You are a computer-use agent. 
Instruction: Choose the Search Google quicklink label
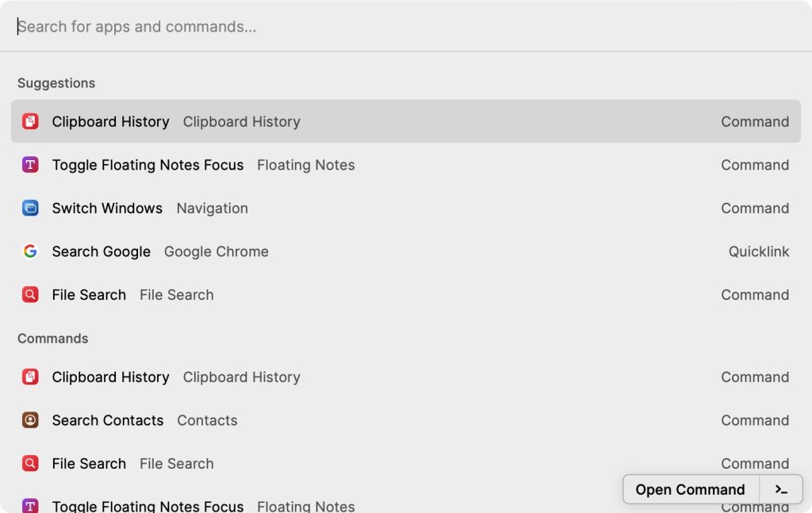pyautogui.click(x=101, y=251)
